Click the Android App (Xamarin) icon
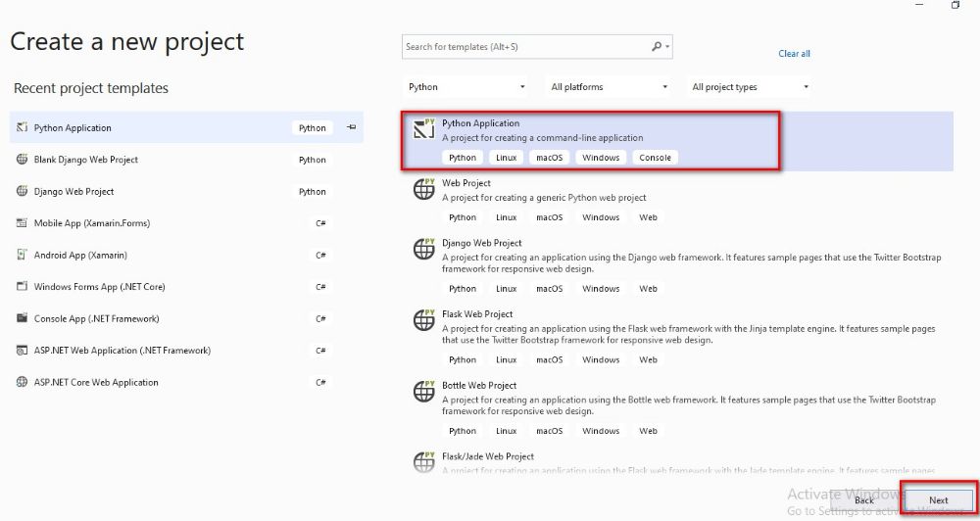 pyautogui.click(x=22, y=255)
